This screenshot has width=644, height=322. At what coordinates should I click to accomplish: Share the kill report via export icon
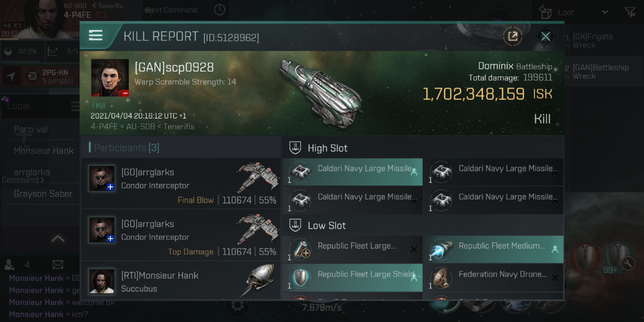point(512,36)
